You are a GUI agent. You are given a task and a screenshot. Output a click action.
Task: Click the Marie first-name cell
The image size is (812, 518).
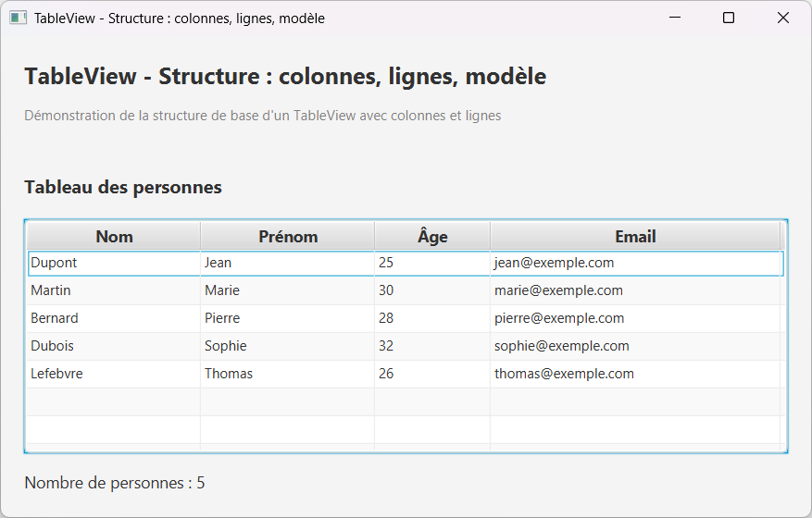coord(287,290)
